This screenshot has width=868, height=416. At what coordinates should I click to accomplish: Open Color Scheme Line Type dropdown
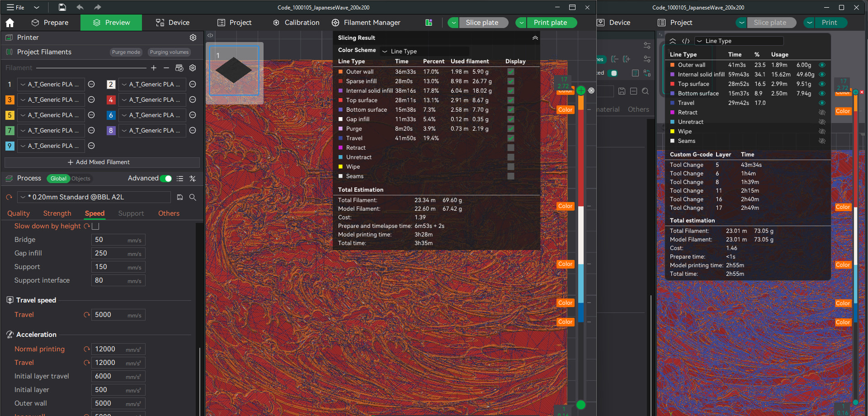click(x=425, y=52)
